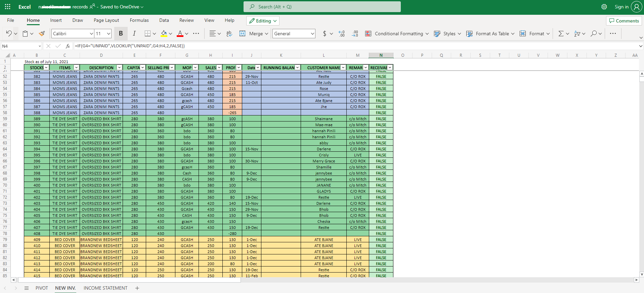
Task: Select all cells corner triangle
Action: click(7, 55)
